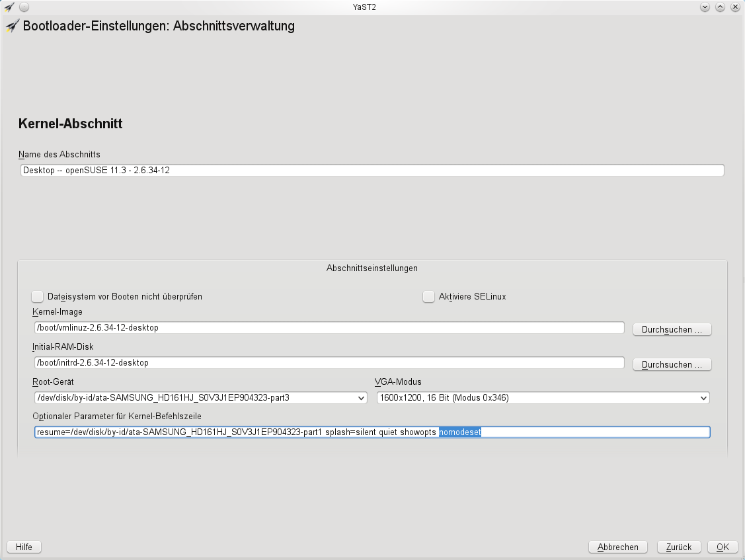Go back using the Zurück button

(x=678, y=546)
